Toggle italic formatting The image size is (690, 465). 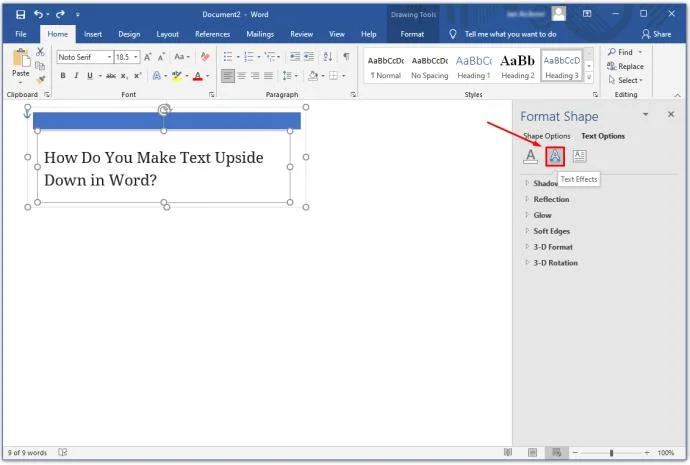[76, 76]
